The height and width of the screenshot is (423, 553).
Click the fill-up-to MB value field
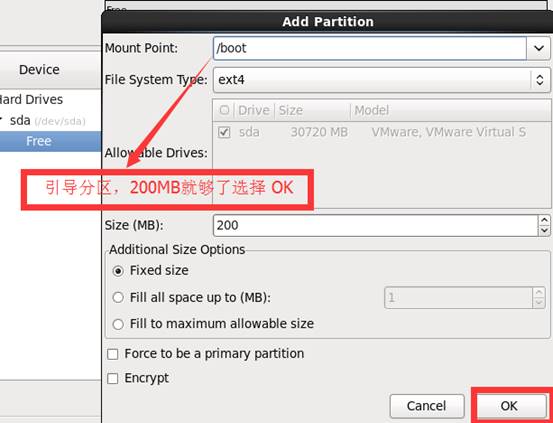tap(458, 298)
